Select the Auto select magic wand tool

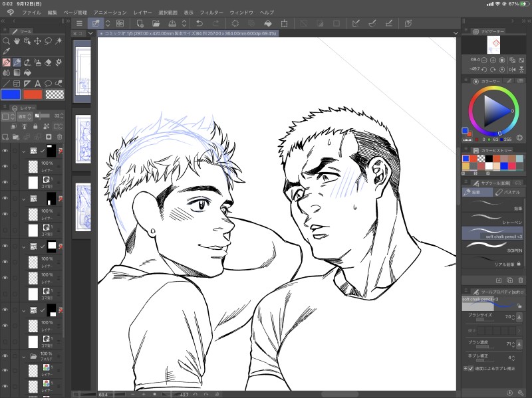click(59, 41)
